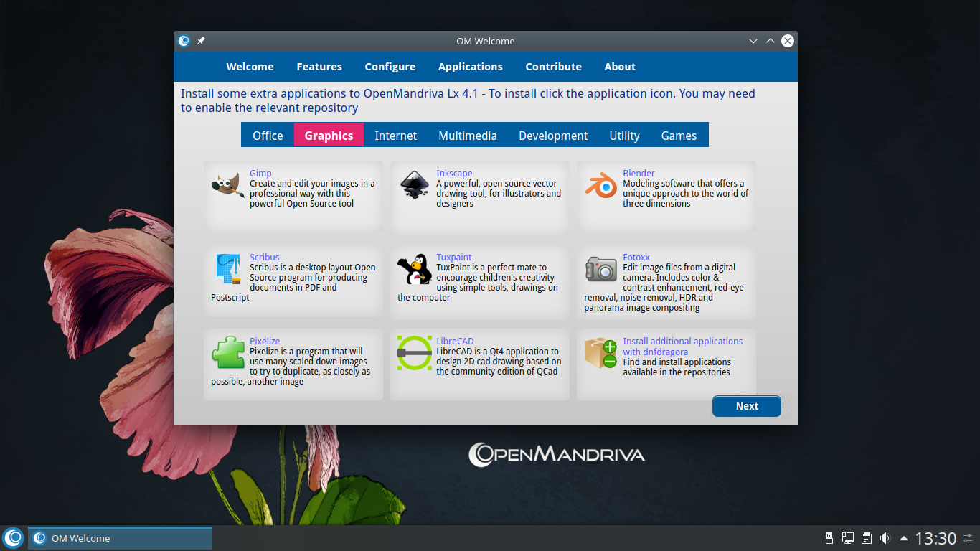Click the Inkscape title link
The image size is (980, 551).
point(454,174)
